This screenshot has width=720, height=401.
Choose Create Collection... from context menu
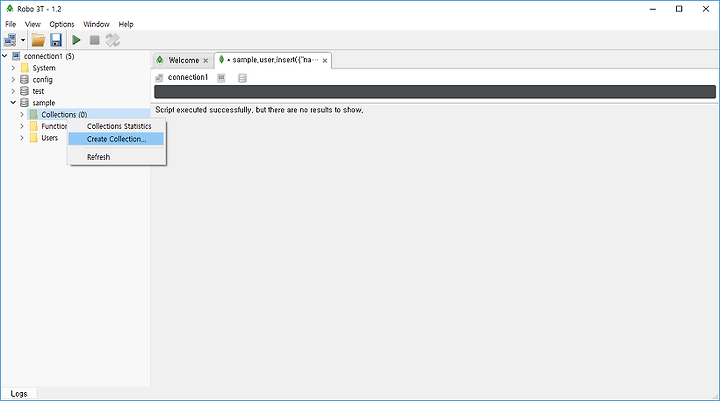point(116,139)
